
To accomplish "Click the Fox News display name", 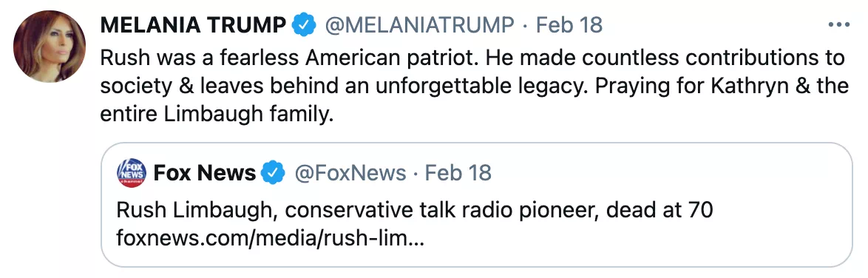I will click(x=204, y=173).
